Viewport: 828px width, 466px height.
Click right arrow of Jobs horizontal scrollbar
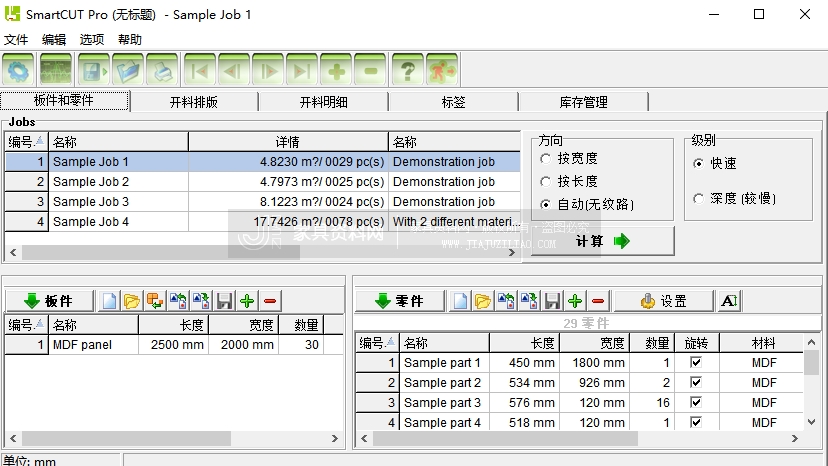[x=511, y=253]
